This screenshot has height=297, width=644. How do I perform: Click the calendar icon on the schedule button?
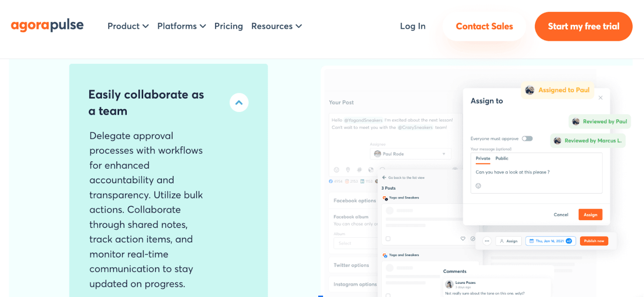coord(531,241)
